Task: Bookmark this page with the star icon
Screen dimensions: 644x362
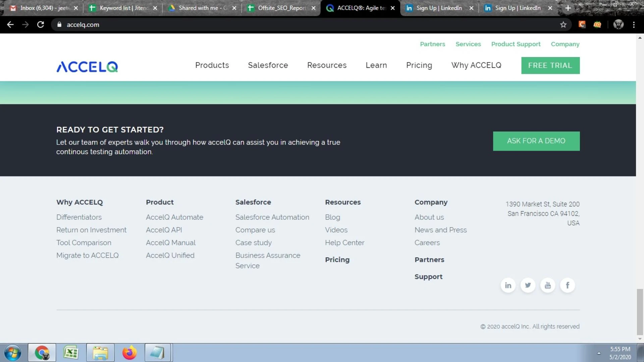Action: click(563, 25)
